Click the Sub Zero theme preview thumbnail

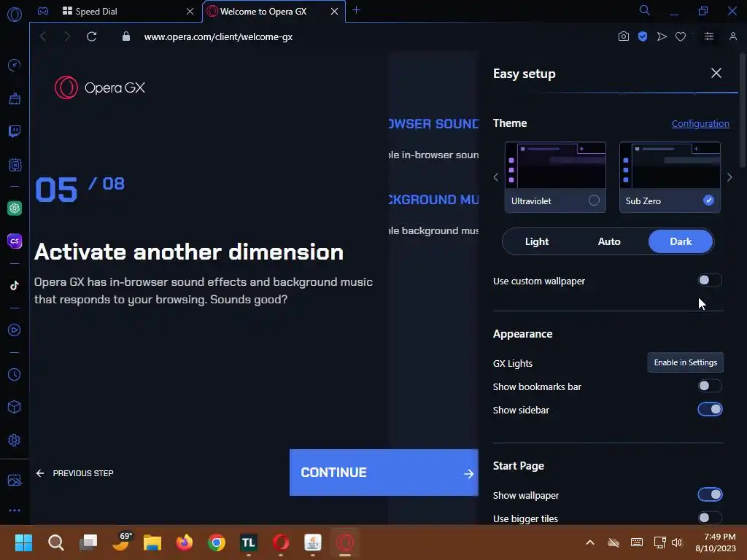(x=670, y=166)
